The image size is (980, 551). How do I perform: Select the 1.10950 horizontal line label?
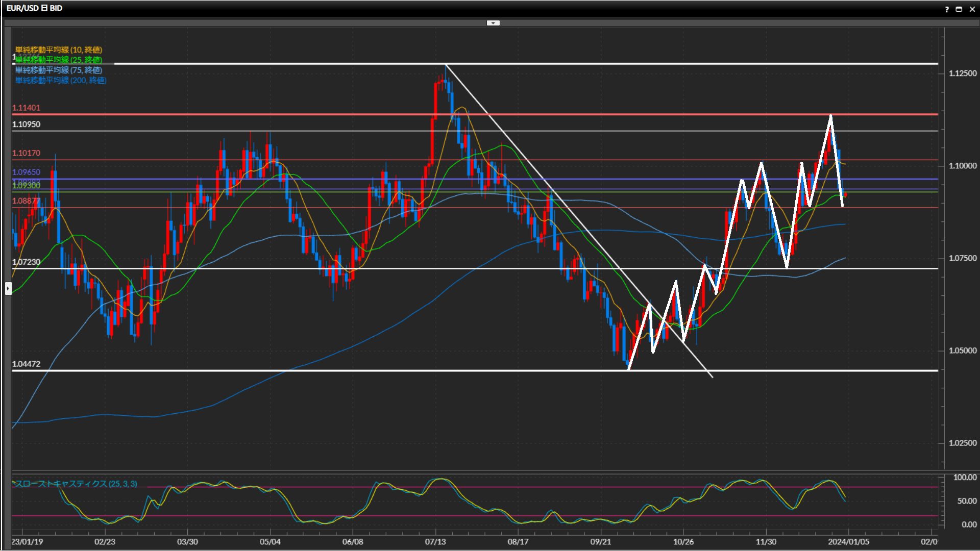pyautogui.click(x=26, y=124)
